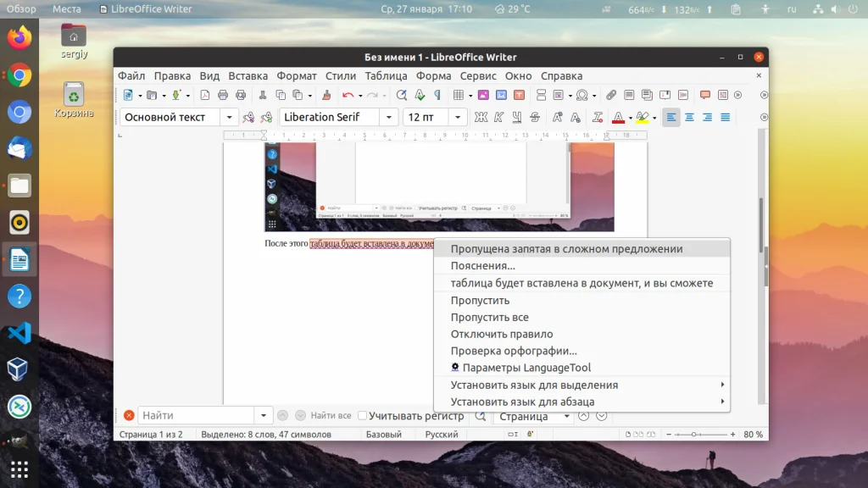Export the document directly as PDF
Viewport: 868px width, 488px height.
(x=204, y=95)
